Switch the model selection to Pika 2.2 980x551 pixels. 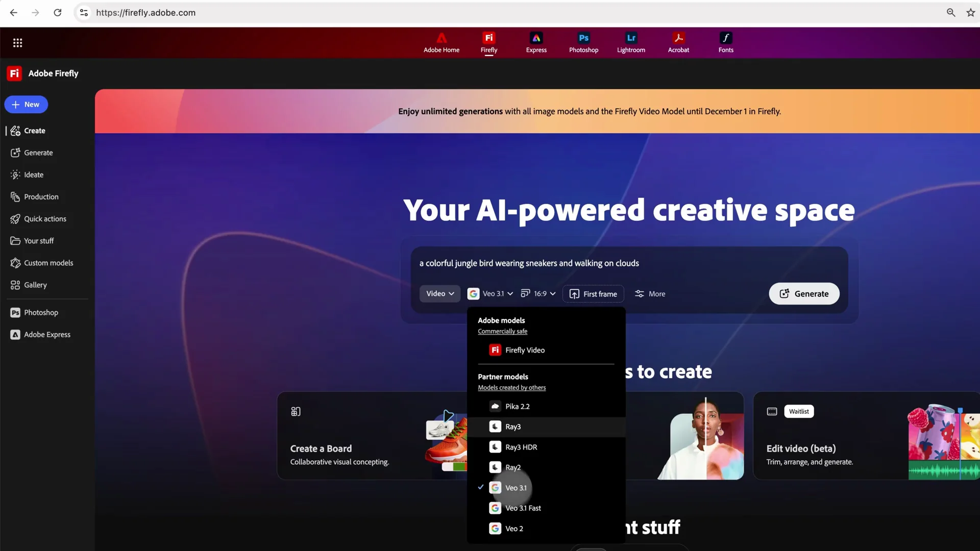517,406
